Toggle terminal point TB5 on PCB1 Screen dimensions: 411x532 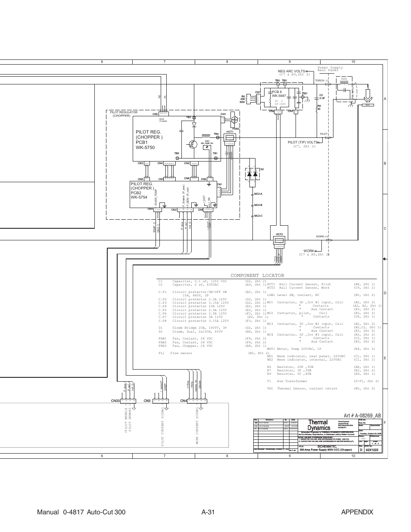click(177, 158)
